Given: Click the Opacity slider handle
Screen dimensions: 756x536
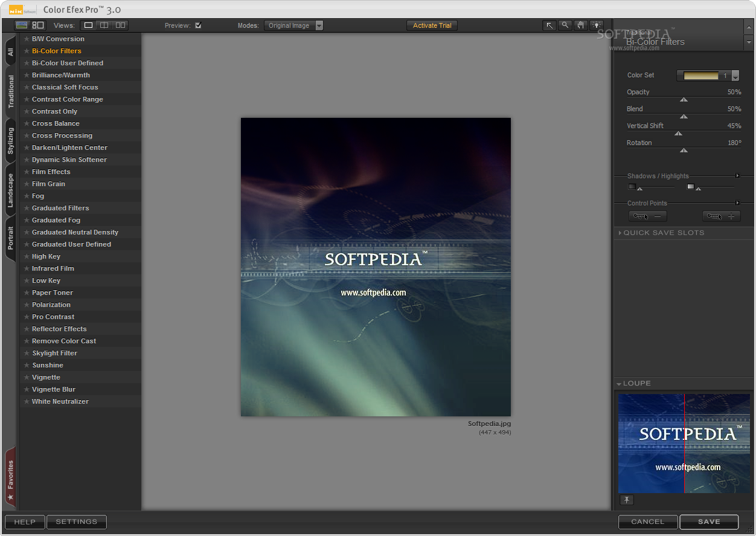Looking at the screenshot, I should click(x=684, y=100).
